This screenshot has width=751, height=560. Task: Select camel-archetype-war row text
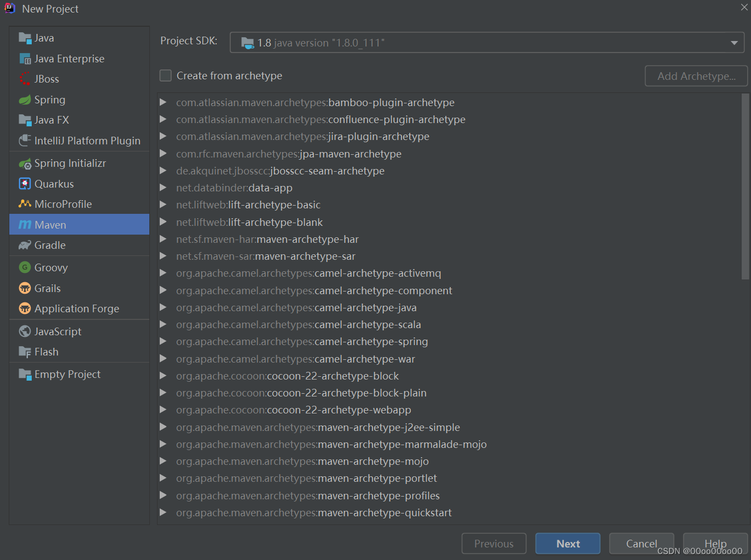coord(295,359)
